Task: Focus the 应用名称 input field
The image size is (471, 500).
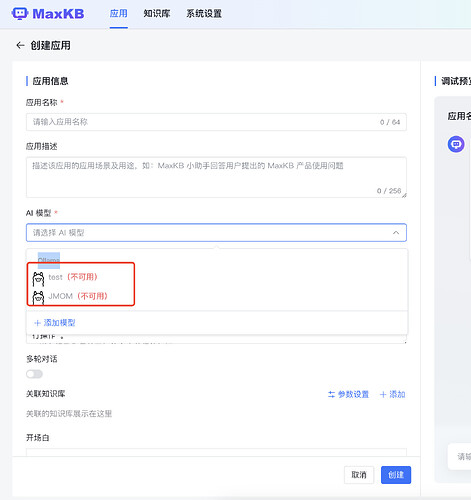Action: (216, 122)
